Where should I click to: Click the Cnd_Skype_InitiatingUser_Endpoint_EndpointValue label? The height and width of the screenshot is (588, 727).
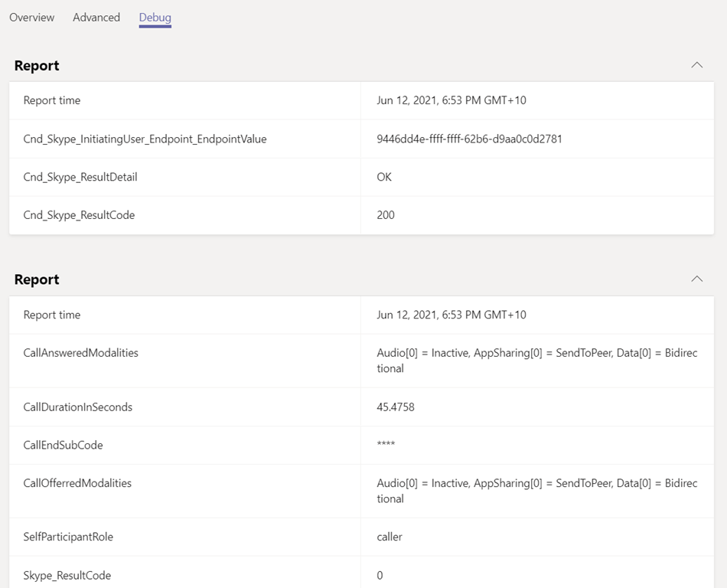(145, 139)
